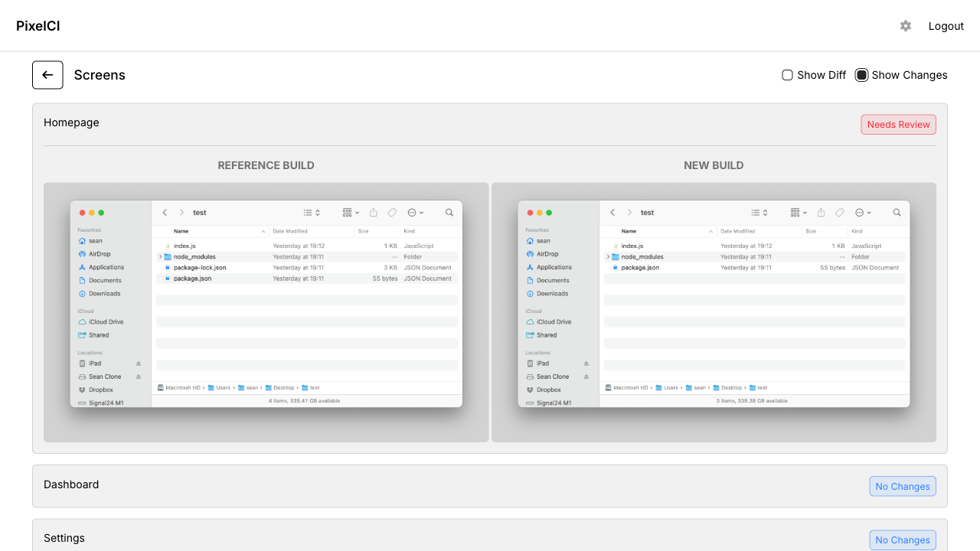The width and height of the screenshot is (980, 551).
Task: Expand the Settings screen section
Action: click(64, 539)
